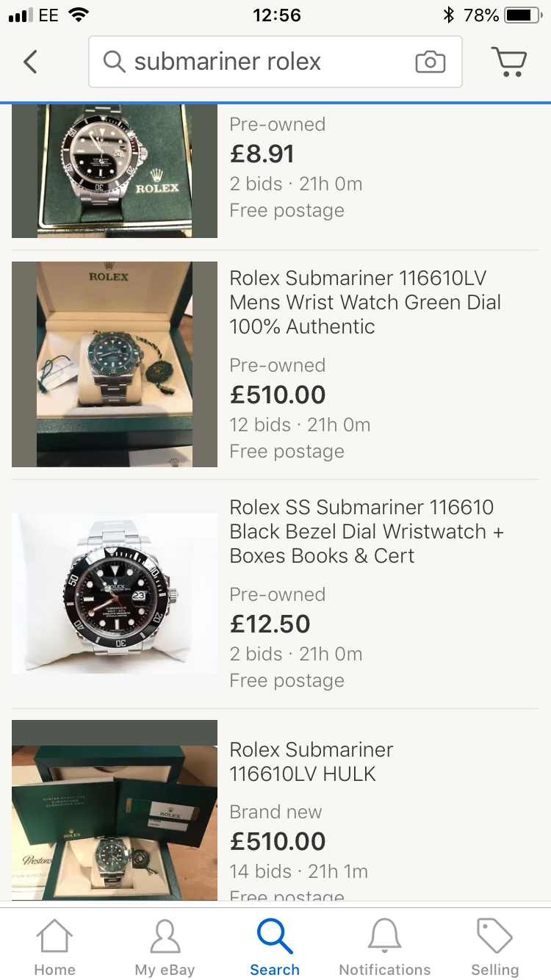The width and height of the screenshot is (551, 980).
Task: Tap the battery icon in status bar
Action: click(522, 15)
